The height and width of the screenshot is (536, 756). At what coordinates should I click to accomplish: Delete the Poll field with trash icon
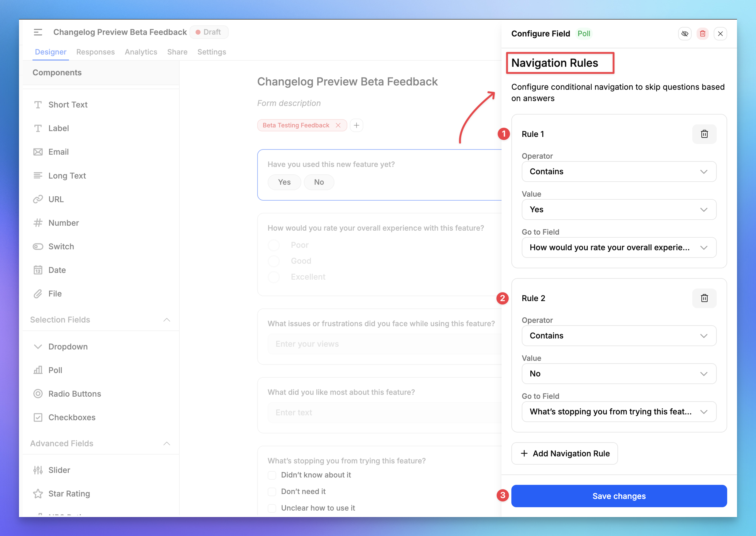702,33
